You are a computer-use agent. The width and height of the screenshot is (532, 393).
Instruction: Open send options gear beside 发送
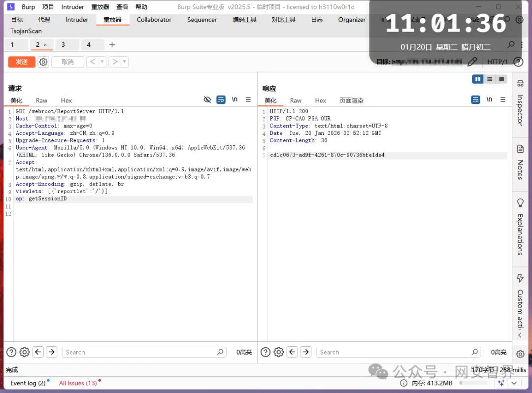[43, 62]
